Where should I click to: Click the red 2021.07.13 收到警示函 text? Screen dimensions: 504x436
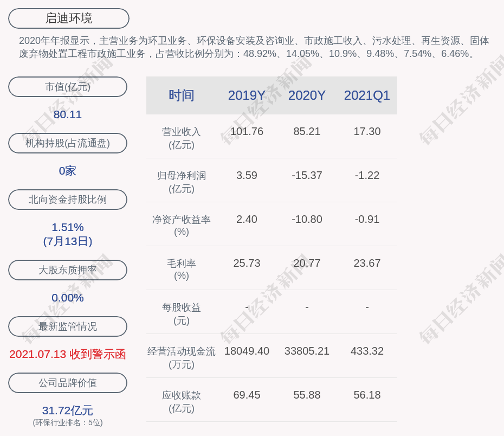tap(68, 354)
